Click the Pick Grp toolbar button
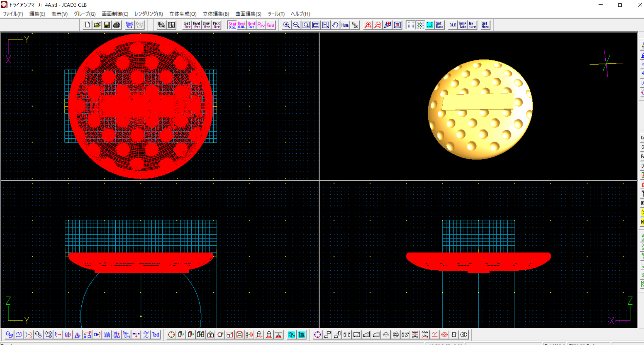The image size is (644, 345). tap(217, 25)
